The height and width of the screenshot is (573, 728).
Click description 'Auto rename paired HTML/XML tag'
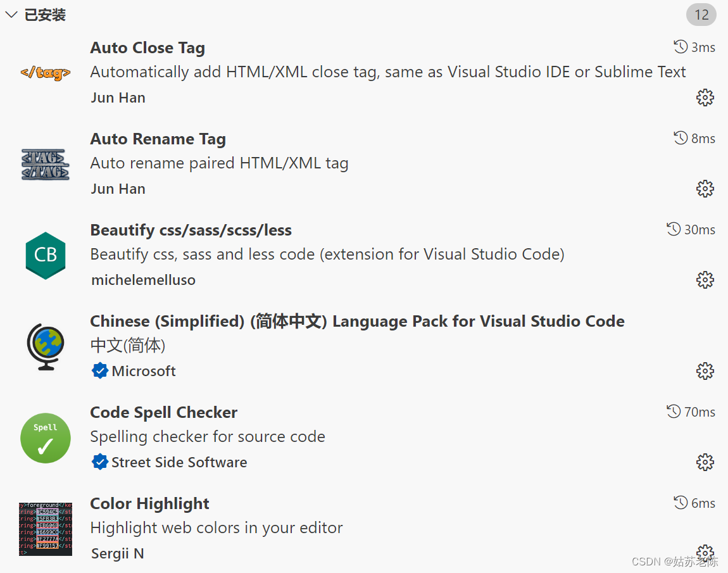pos(219,163)
